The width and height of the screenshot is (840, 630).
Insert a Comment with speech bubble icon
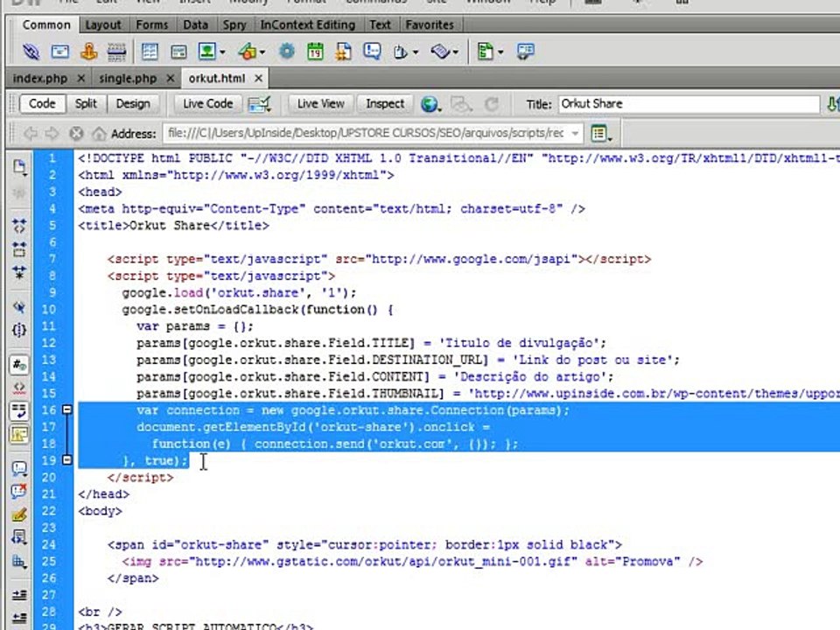pos(372,52)
